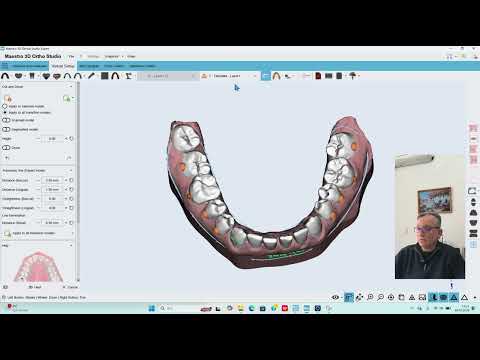Collapse the Parameters section header arrow
Viewport: 480px width, 360px height.
71,170
